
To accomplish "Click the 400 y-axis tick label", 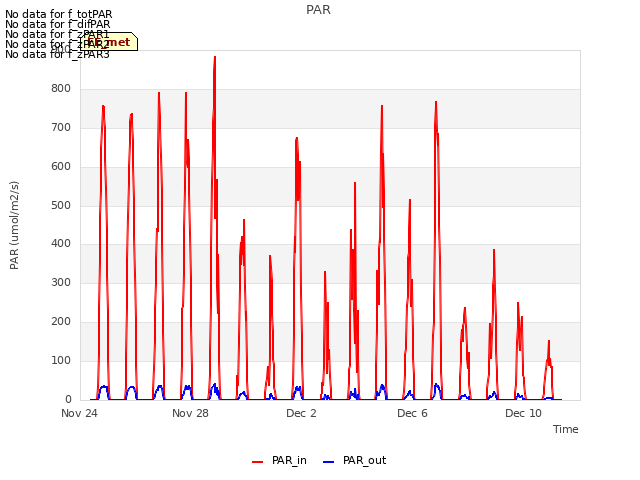I will click(x=61, y=244).
